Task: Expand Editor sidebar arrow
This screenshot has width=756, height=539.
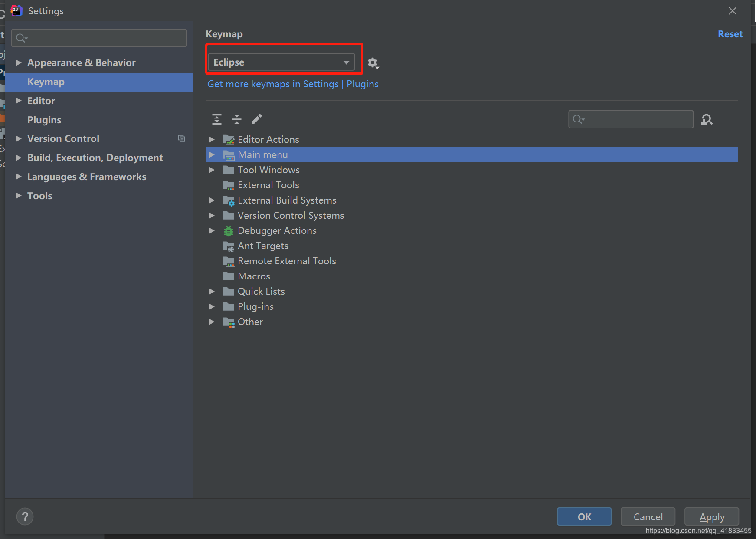Action: point(18,101)
